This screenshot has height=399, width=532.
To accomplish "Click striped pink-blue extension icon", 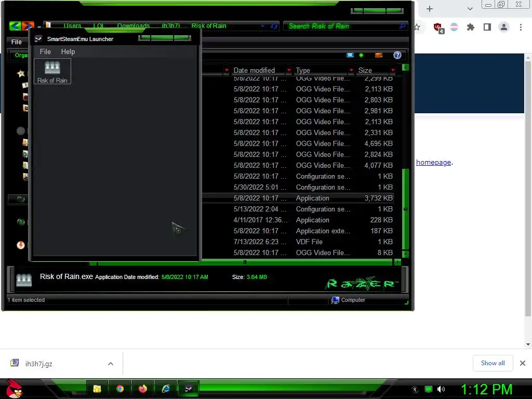I will pyautogui.click(x=454, y=27).
